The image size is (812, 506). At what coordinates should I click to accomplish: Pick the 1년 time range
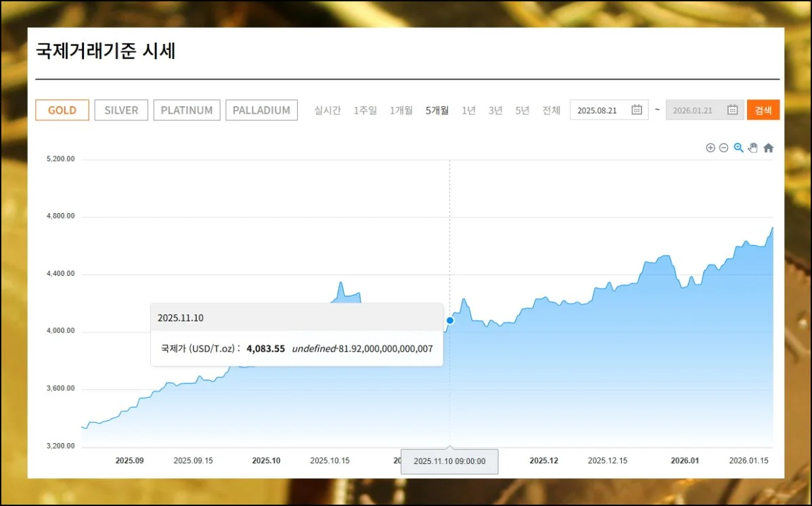468,110
